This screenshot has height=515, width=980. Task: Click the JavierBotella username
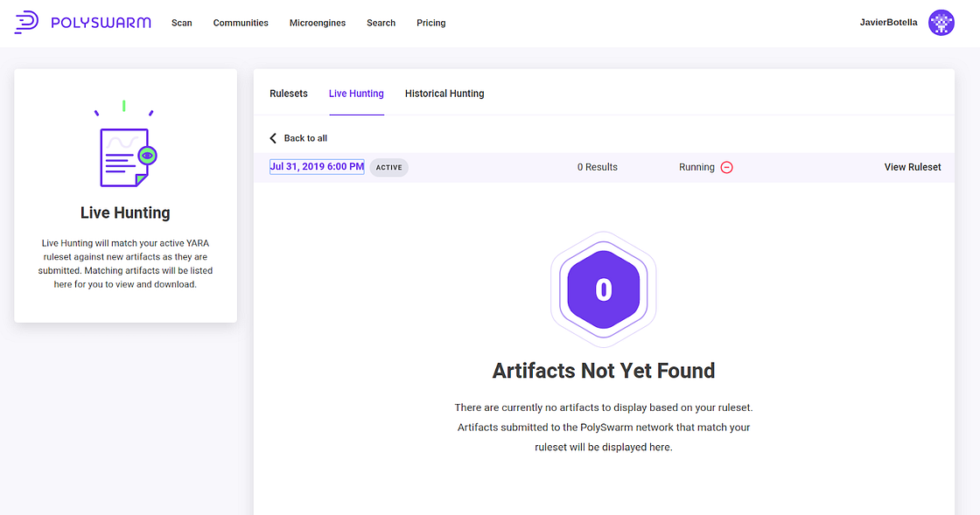[x=888, y=23]
